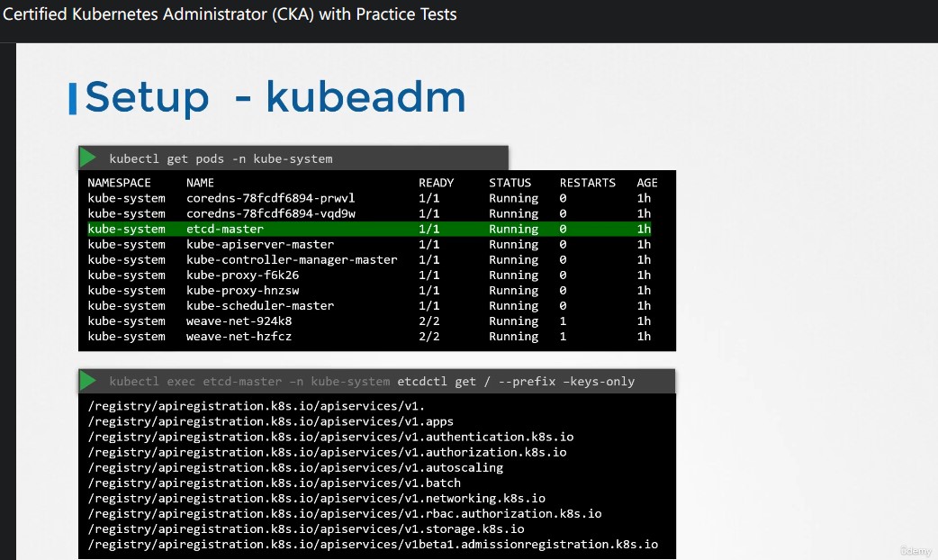The height and width of the screenshot is (560, 938).
Task: Click the key ending in v1beta1.admissionregistration.k8s.io
Action: pos(373,545)
